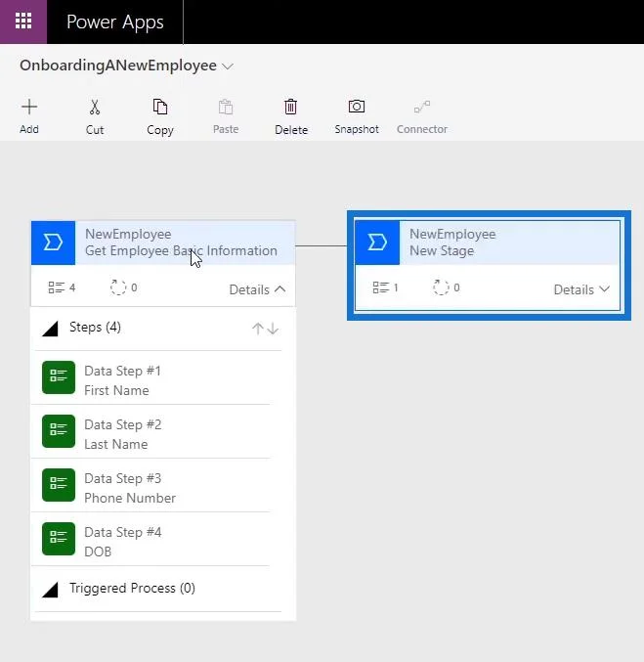
Task: Move step up with up arrow
Action: 257,329
